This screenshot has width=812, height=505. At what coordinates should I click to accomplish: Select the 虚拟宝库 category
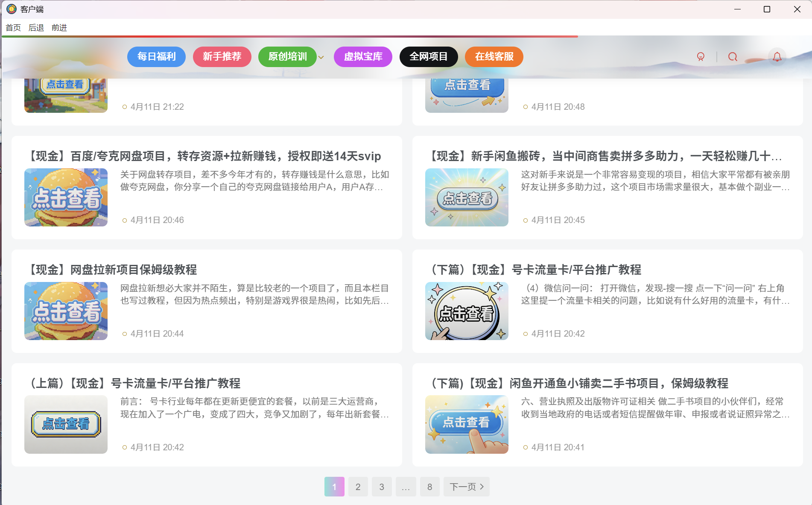click(363, 56)
